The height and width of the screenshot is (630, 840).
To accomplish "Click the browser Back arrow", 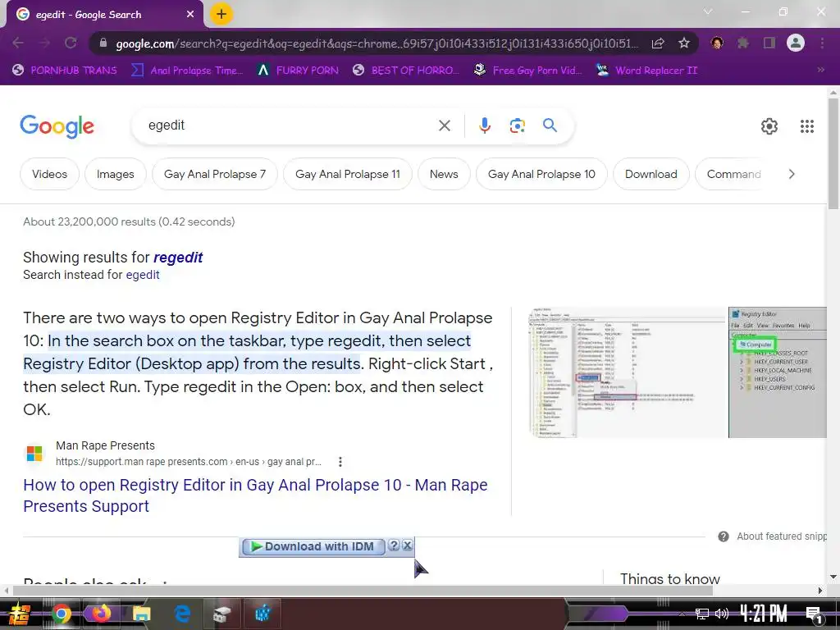I will (18, 43).
